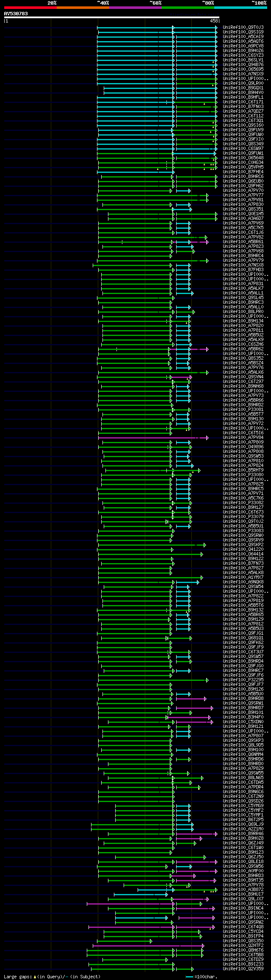Screen dimensions: 271x980
Task: Click the AV530783 query name
Action: pyautogui.click(x=16, y=14)
